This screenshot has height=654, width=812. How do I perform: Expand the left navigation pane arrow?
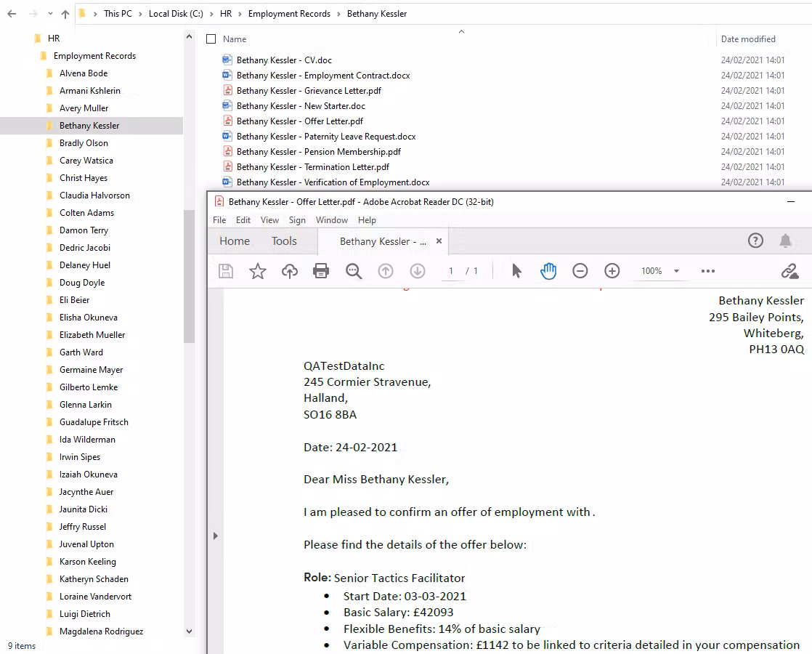pos(215,536)
